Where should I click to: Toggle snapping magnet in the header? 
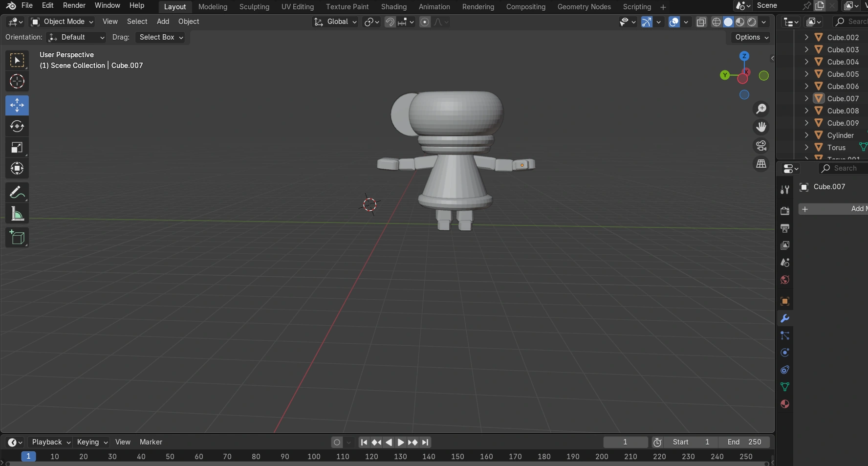390,22
